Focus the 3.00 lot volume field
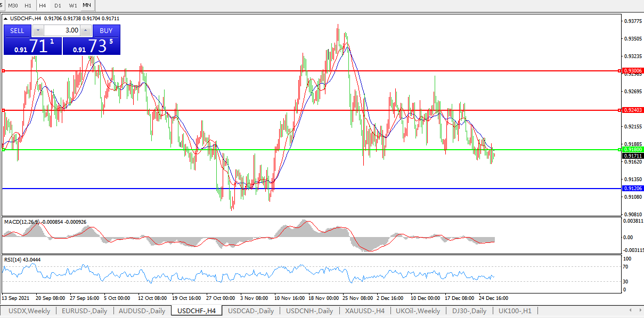Screen dimensions: 644x318 pyautogui.click(x=62, y=30)
